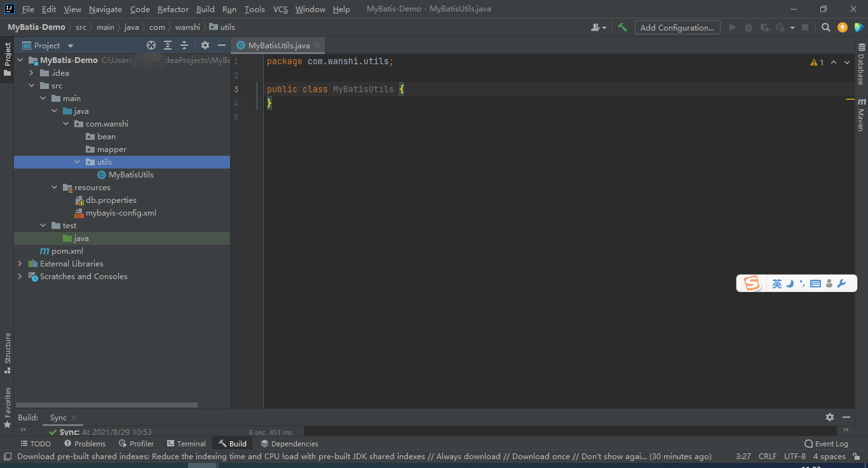This screenshot has height=468, width=868.
Task: Select the MyBatisUtils.java editor tab
Action: pyautogui.click(x=279, y=45)
